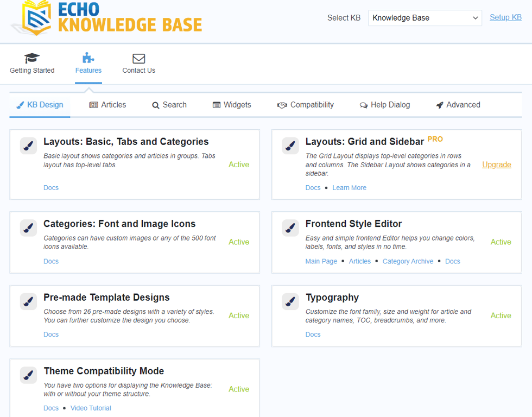Click the paintbrush icon on Layouts: Basic card
The width and height of the screenshot is (532, 417).
pyautogui.click(x=28, y=146)
